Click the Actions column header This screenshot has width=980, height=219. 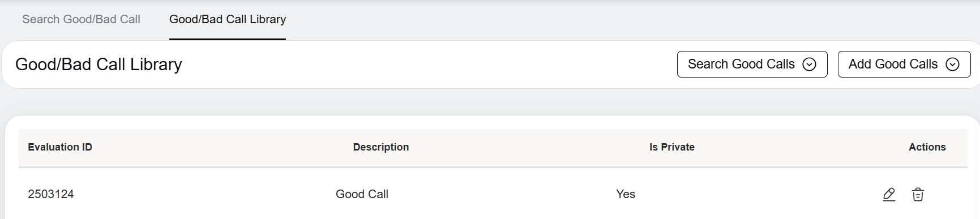coord(927,147)
